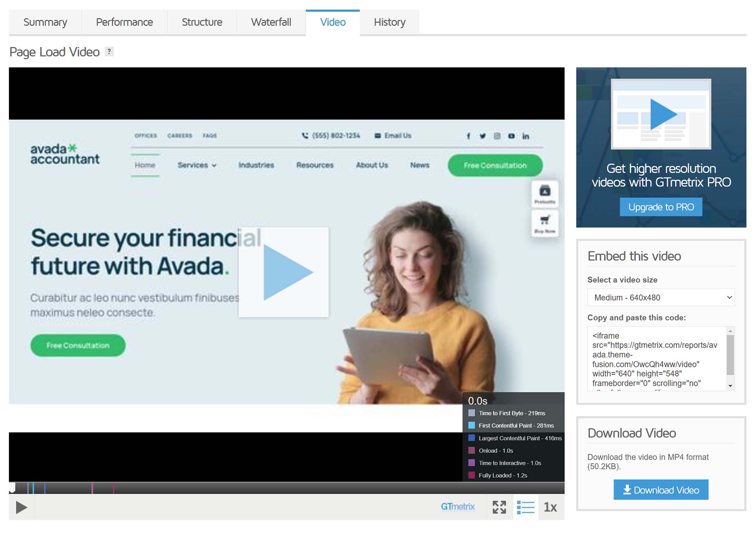756x541 pixels.
Task: Click the Twitter icon in the video
Action: [x=483, y=136]
